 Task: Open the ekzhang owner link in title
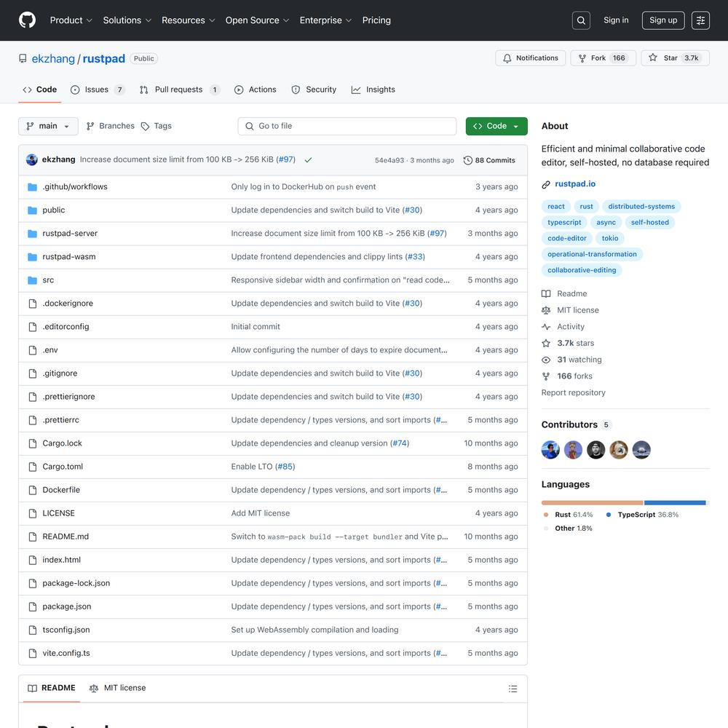coord(53,59)
